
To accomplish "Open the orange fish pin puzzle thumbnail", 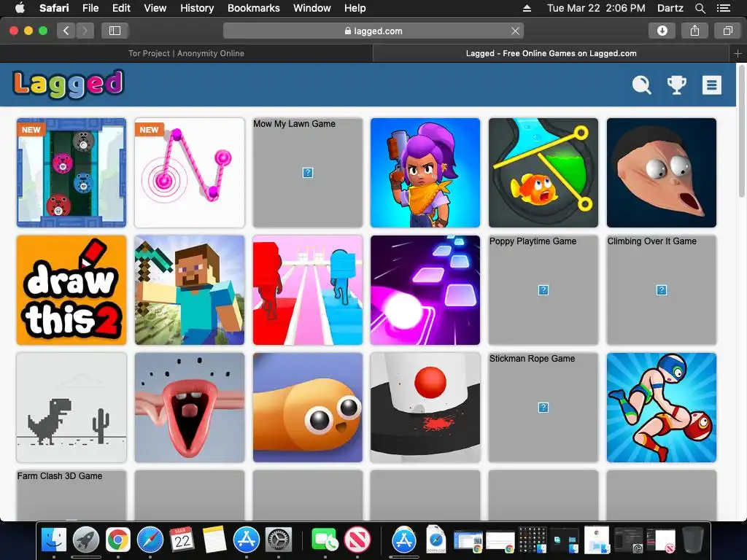I will click(543, 172).
